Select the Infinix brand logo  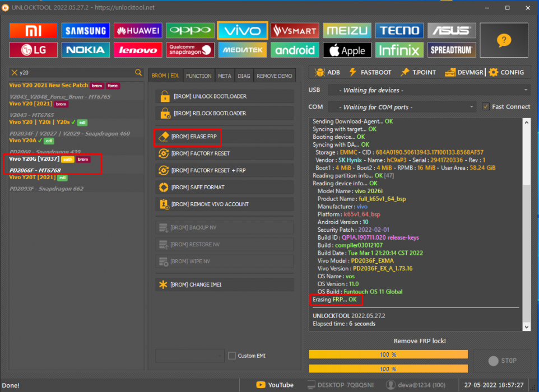tap(399, 50)
